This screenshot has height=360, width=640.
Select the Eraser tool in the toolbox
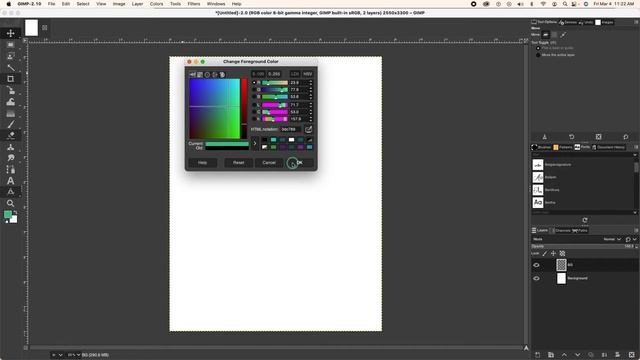click(x=11, y=135)
